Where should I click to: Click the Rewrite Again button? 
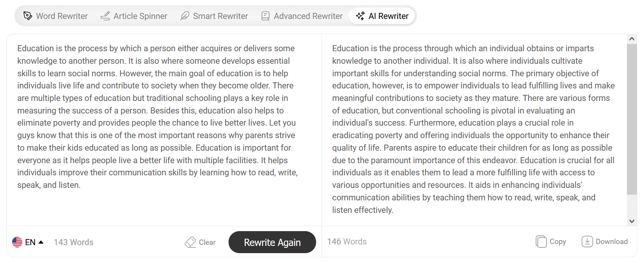[x=272, y=242]
